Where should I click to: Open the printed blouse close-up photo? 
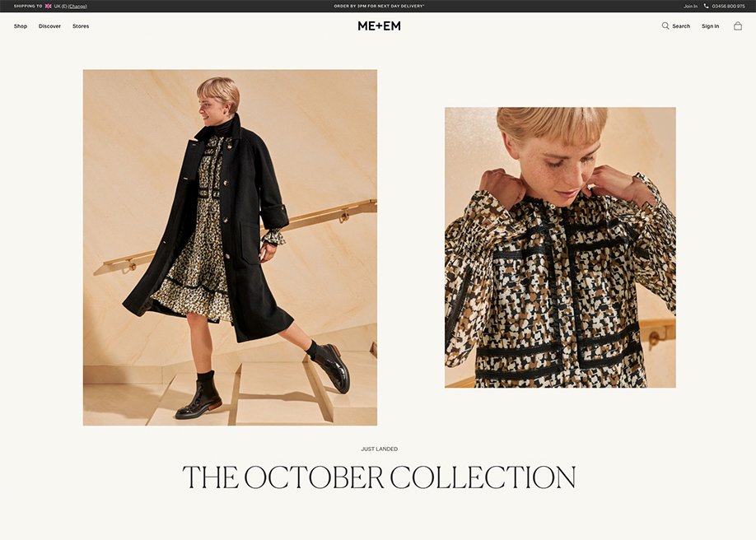click(560, 247)
